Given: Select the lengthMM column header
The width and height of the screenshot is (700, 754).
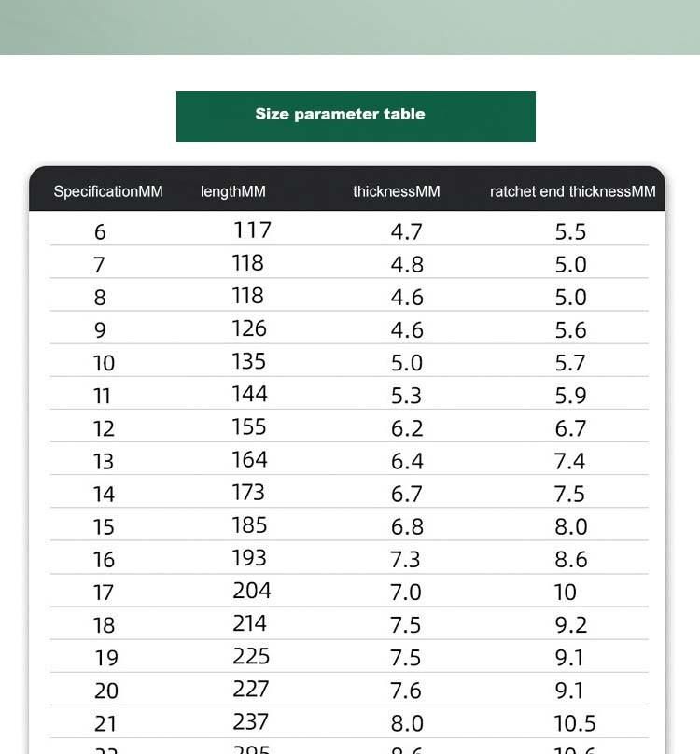Looking at the screenshot, I should (232, 191).
